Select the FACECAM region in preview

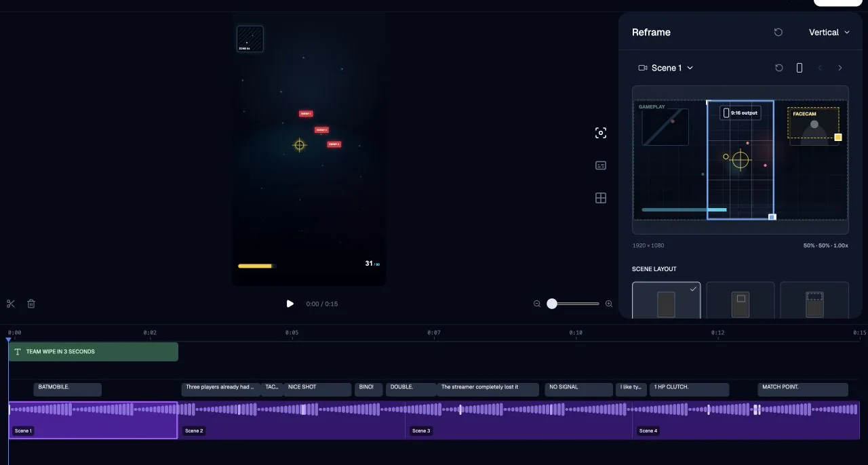[813, 123]
